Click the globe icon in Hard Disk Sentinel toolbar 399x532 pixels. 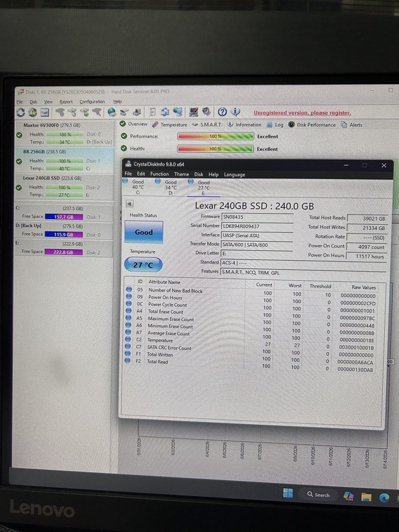pos(112,112)
